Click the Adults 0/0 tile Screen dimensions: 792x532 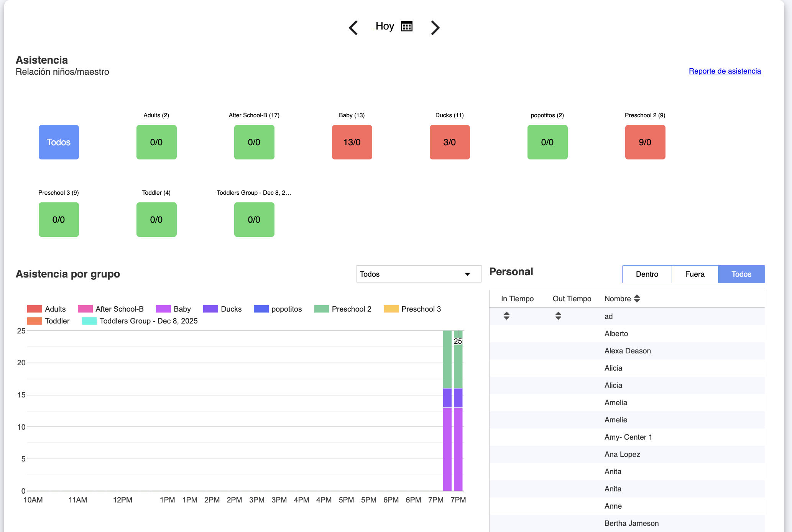156,142
